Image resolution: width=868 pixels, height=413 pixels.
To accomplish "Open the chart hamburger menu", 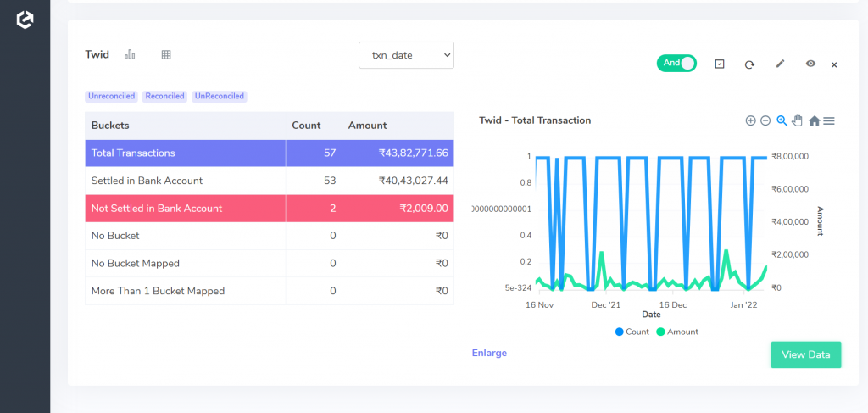I will point(829,120).
